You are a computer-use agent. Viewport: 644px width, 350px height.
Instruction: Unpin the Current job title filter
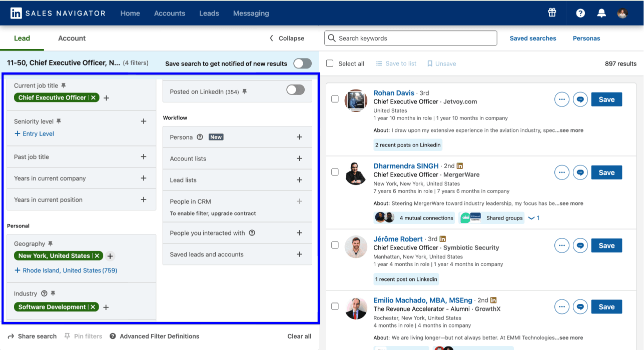pyautogui.click(x=64, y=85)
